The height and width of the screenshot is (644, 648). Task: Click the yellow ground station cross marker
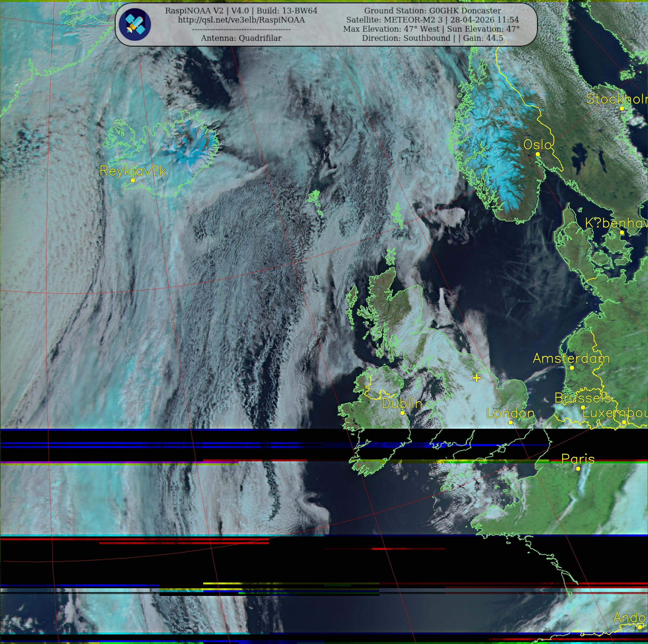[477, 378]
